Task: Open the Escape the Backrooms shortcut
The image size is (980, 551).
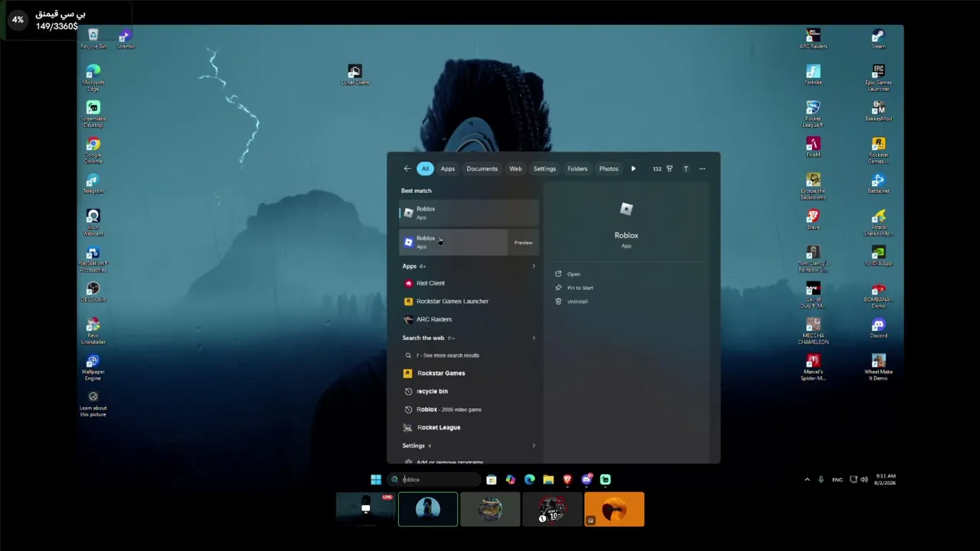Action: point(813,187)
